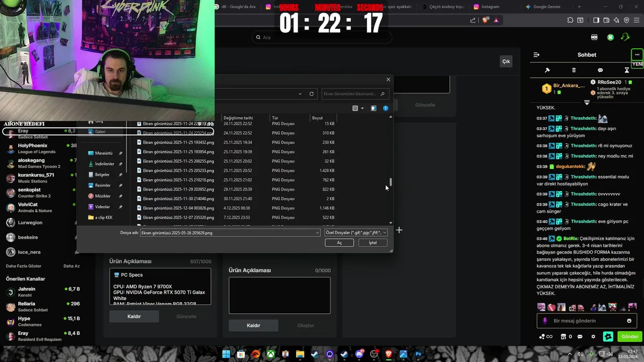Image resolution: width=644 pixels, height=362 pixels.
Task: Collapse chat with arrow icon beside Sohbet
Action: click(x=536, y=55)
